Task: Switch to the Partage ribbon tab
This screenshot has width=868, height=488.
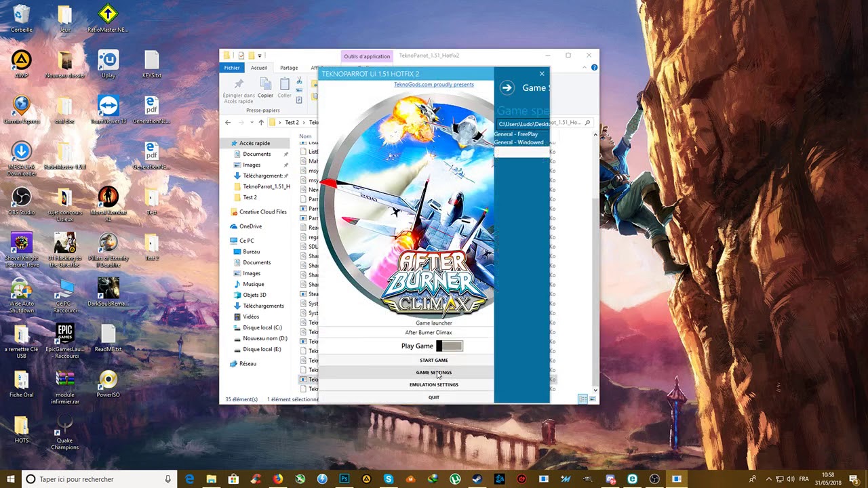Action: [289, 68]
